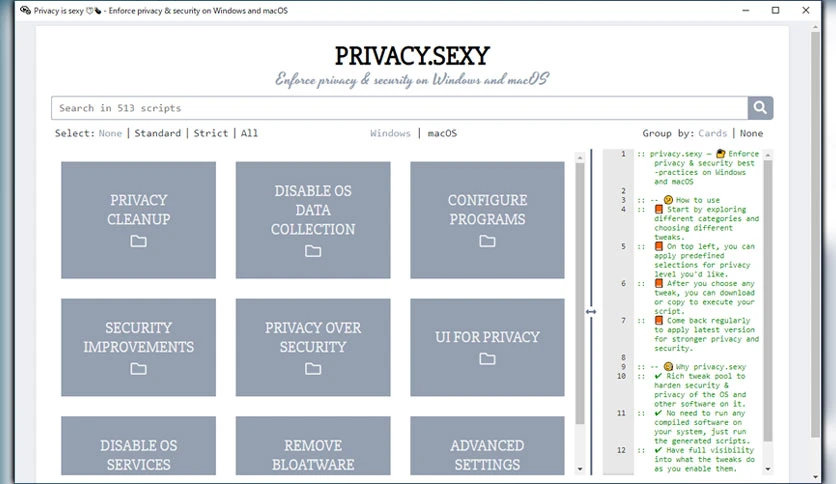Viewport: 836px width, 484px height.
Task: Expand the Configure Programs card
Action: [x=487, y=220]
